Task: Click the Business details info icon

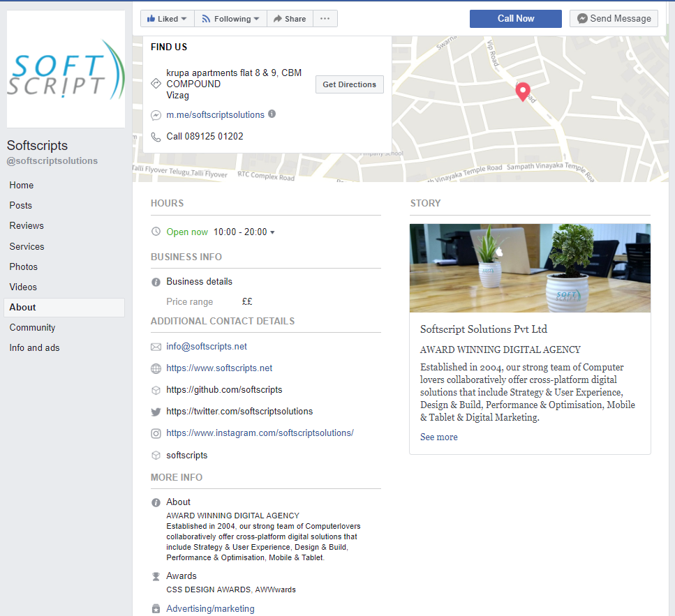Action: (156, 283)
